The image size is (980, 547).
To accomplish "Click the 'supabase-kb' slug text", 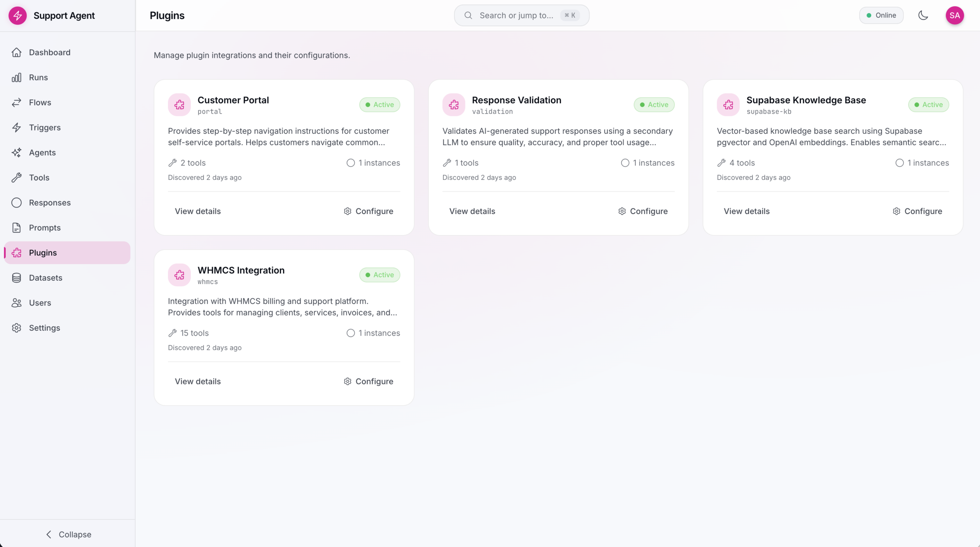I will 769,112.
